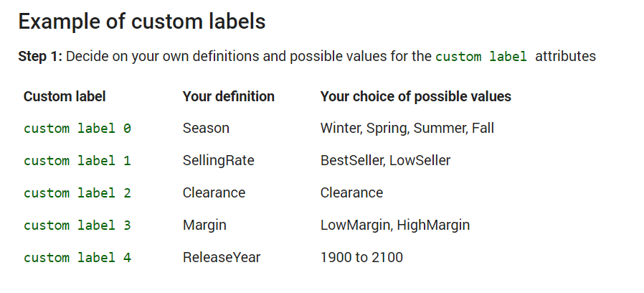Click the "custom label 0" attribute
This screenshot has width=644, height=293.
[x=77, y=129]
